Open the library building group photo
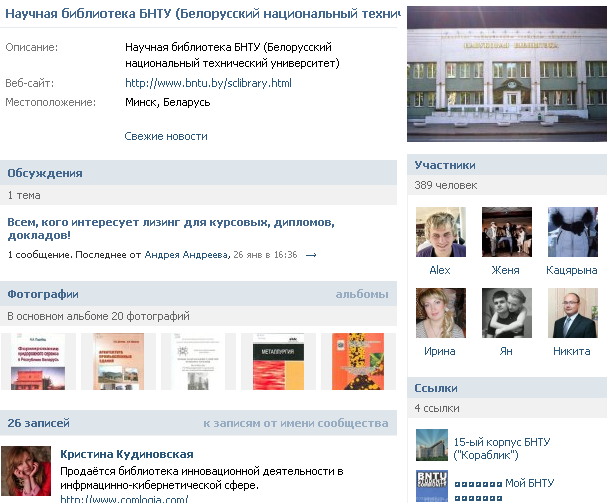Viewport: 610px width, 503px height. (507, 74)
